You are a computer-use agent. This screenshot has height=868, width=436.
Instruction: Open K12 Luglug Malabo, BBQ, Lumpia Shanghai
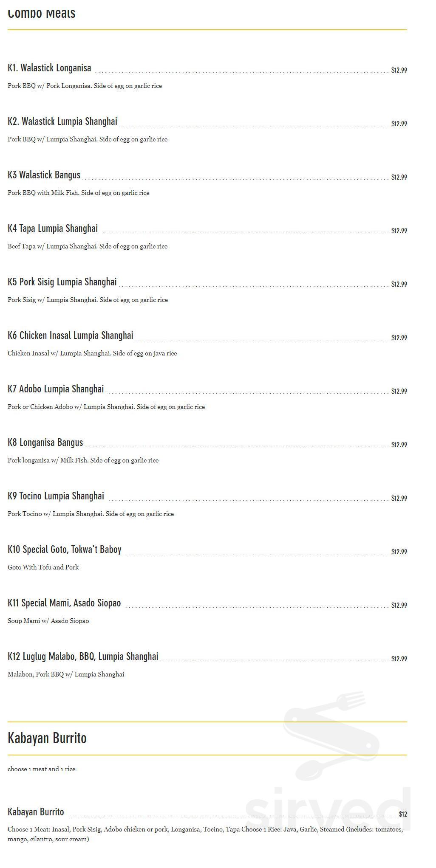click(x=83, y=657)
